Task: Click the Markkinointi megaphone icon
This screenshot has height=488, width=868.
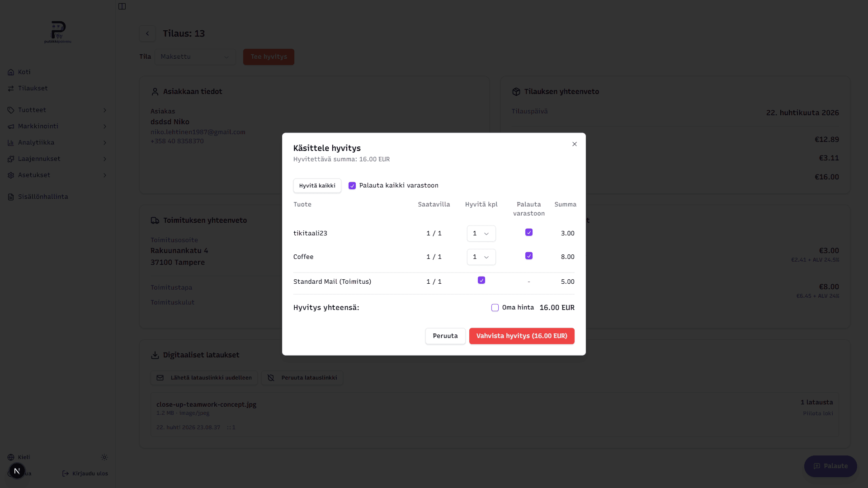Action: (x=11, y=127)
